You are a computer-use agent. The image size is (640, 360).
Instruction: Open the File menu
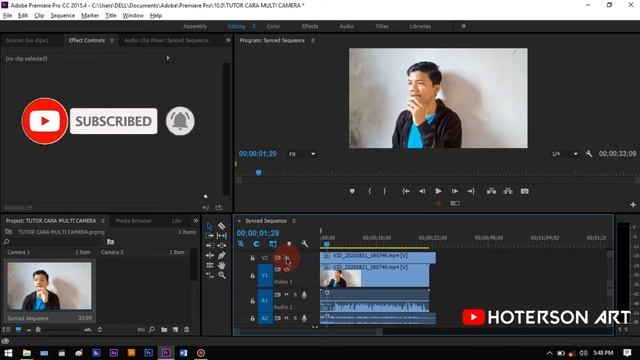click(7, 16)
